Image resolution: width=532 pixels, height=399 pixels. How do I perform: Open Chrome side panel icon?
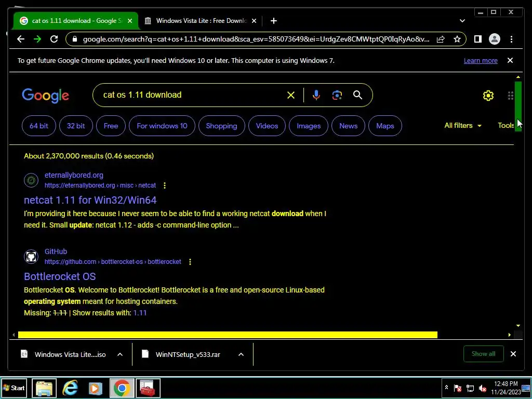478,39
